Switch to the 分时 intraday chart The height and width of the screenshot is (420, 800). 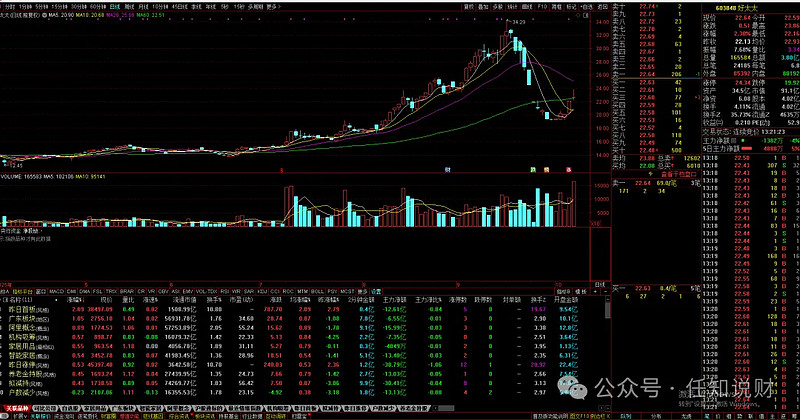point(10,7)
